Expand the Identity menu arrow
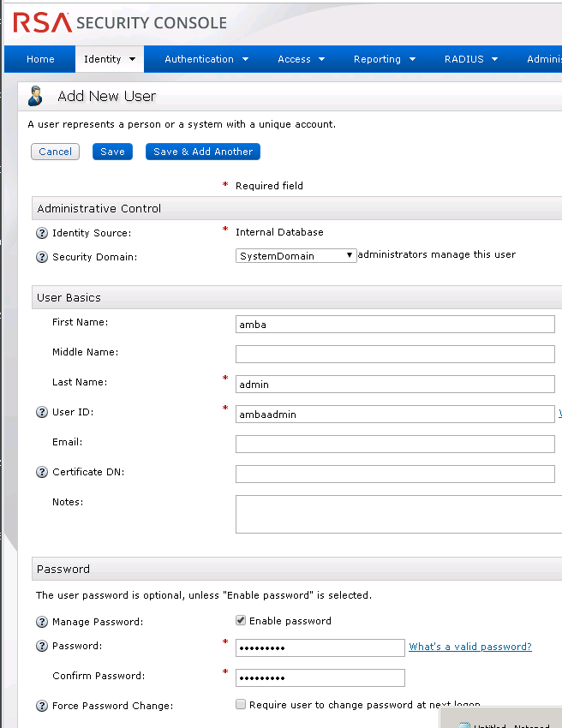The height and width of the screenshot is (728, 562). click(133, 59)
